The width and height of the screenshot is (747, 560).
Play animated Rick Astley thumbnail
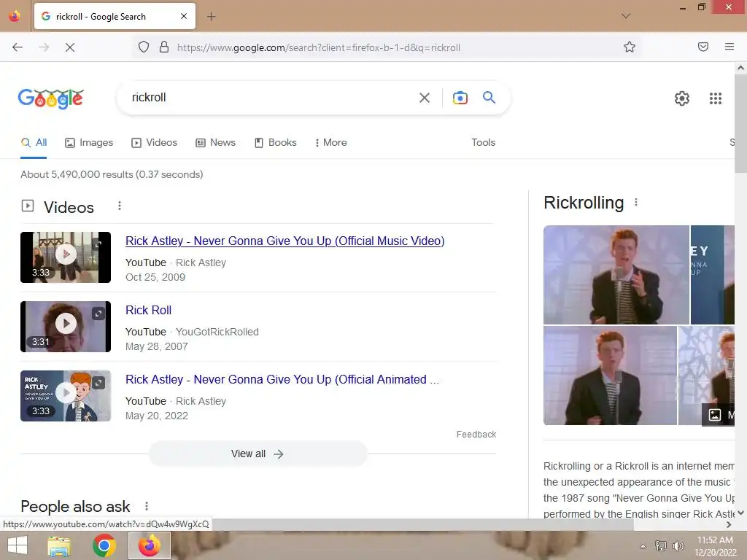point(66,396)
